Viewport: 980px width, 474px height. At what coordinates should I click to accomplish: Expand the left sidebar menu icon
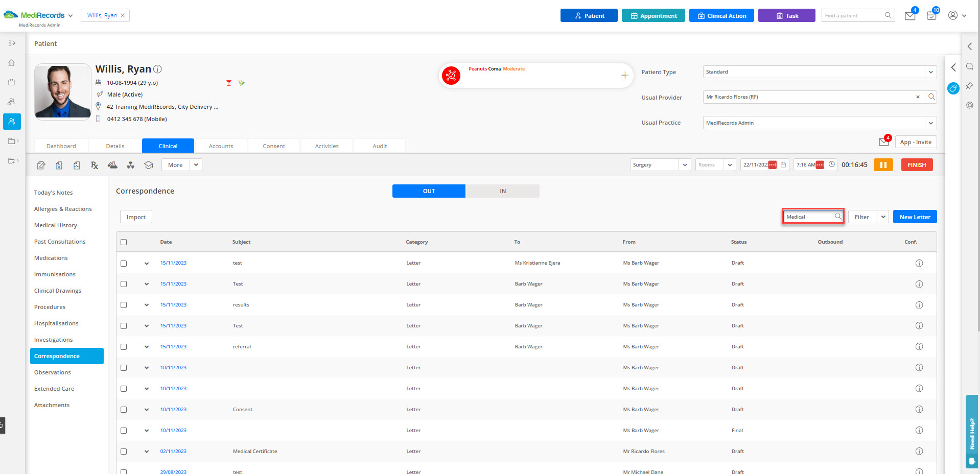[12, 43]
